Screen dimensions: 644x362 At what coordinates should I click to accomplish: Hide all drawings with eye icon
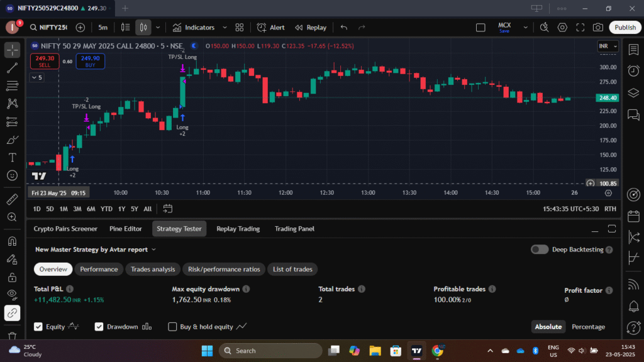(13, 295)
